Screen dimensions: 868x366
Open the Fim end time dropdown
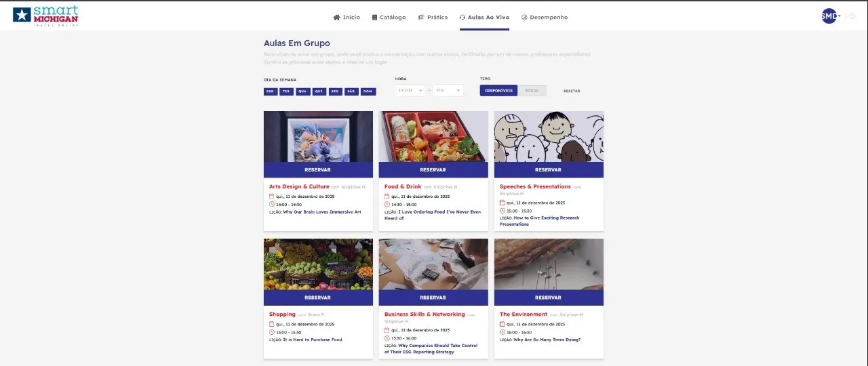point(448,90)
